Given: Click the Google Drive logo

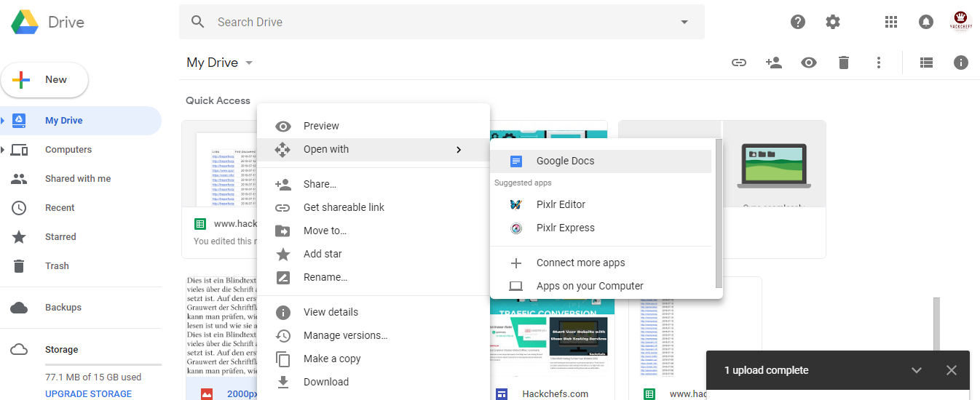Looking at the screenshot, I should (x=25, y=23).
